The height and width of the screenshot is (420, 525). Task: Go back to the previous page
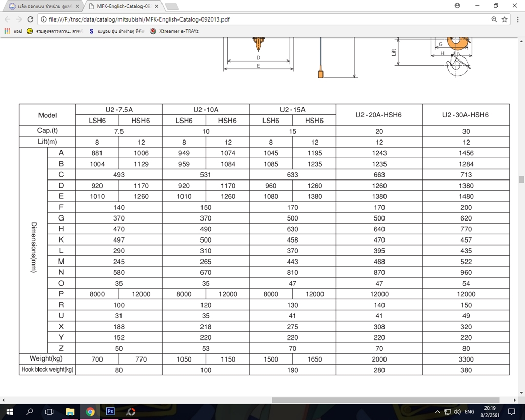pos(8,19)
